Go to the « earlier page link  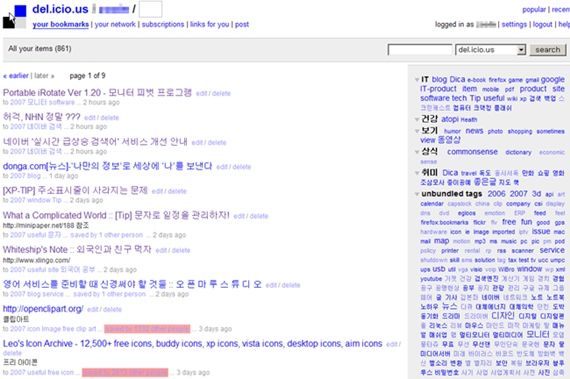(16, 76)
